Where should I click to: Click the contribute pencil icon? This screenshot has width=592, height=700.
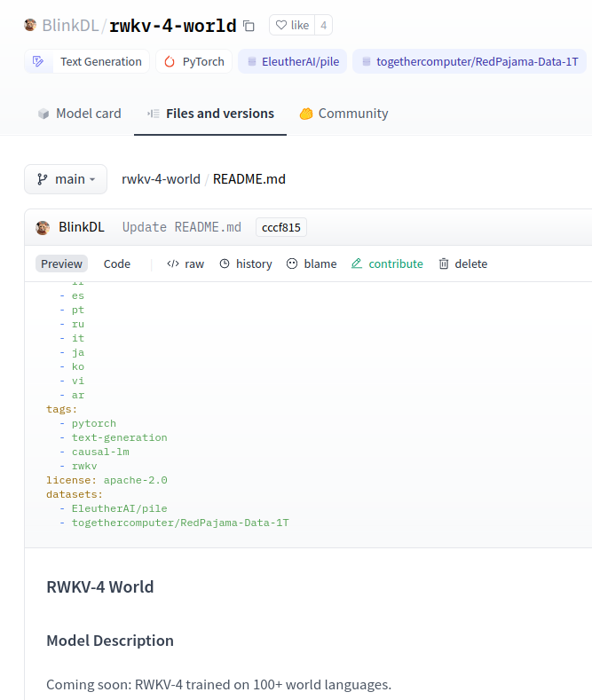pos(357,263)
